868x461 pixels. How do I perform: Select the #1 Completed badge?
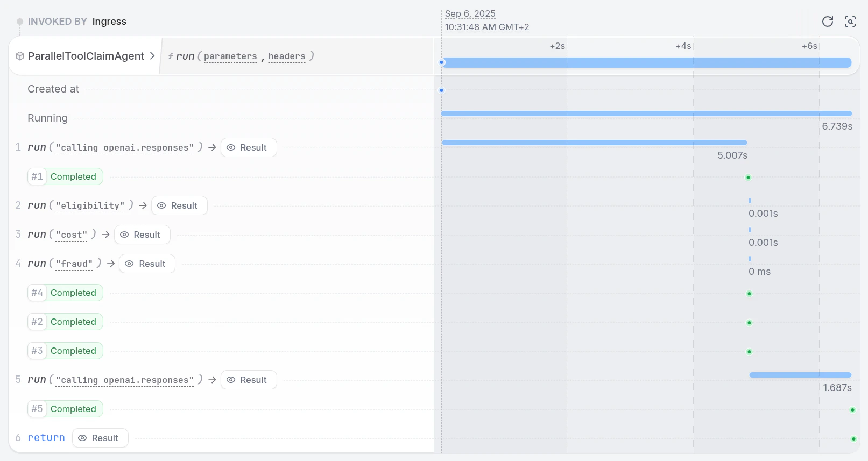pyautogui.click(x=65, y=176)
